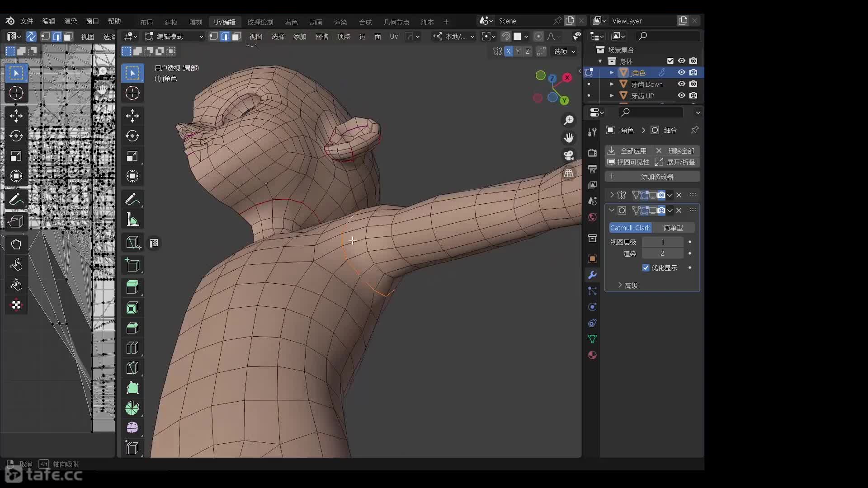Hide 牙齿.Down in viewport via eye icon
This screenshot has width=868, height=488.
click(x=681, y=84)
